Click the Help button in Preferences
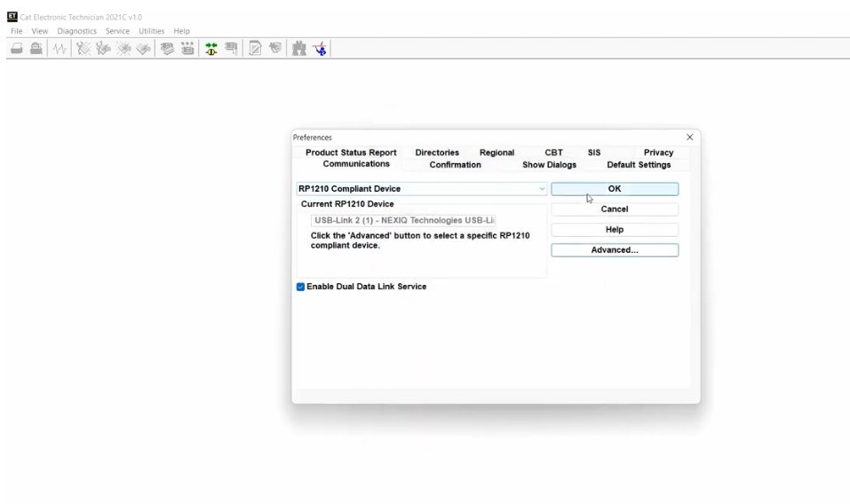Screen dimensions: 850x504 click(x=615, y=230)
